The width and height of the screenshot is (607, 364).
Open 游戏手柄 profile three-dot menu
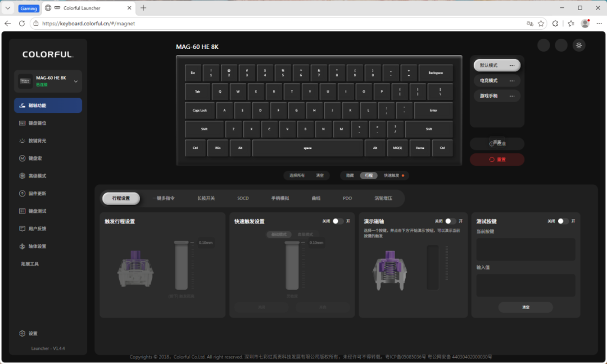click(512, 96)
